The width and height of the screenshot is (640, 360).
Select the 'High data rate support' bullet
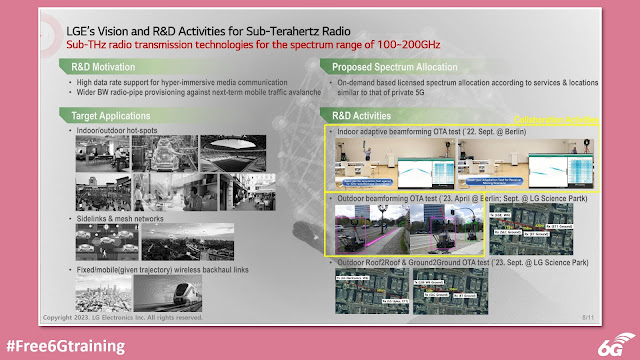[182, 82]
